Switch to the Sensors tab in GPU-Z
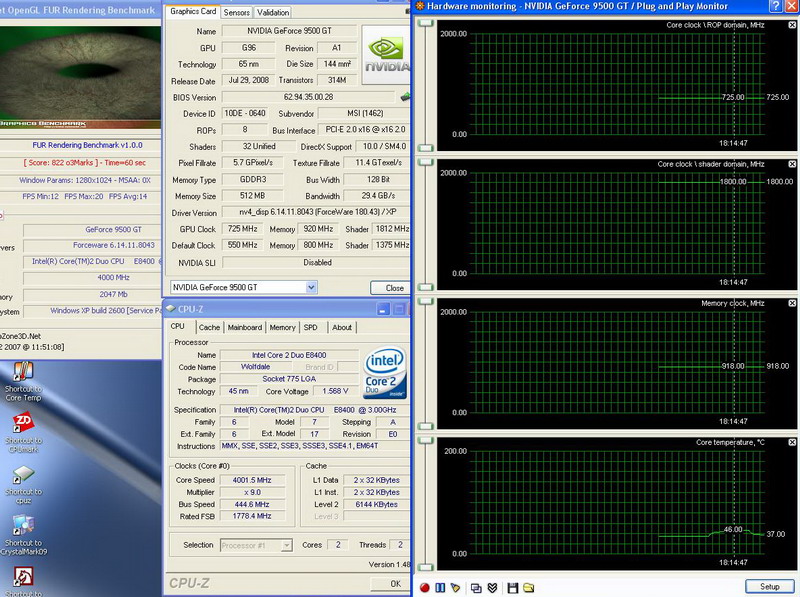This screenshot has width=800, height=597. (x=237, y=12)
